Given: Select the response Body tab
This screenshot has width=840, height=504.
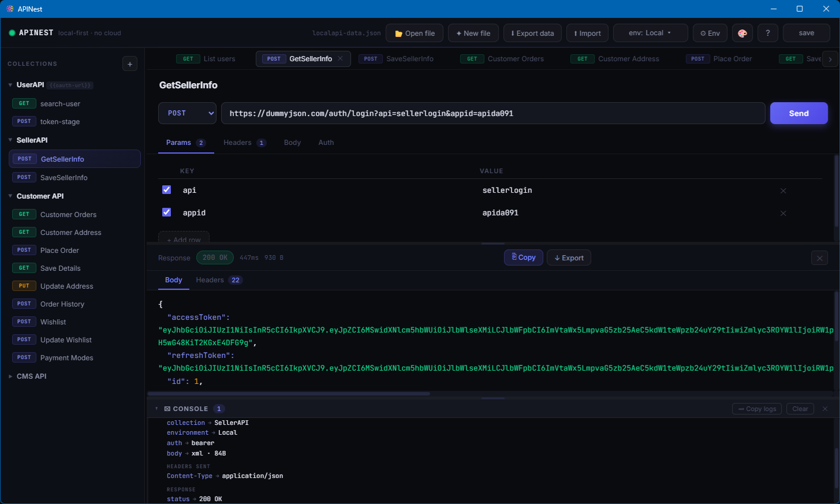Looking at the screenshot, I should pyautogui.click(x=174, y=280).
